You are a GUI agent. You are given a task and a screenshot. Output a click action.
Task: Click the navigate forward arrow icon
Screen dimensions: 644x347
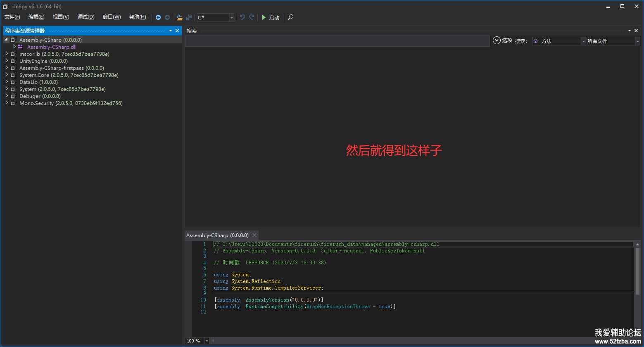[x=167, y=17]
